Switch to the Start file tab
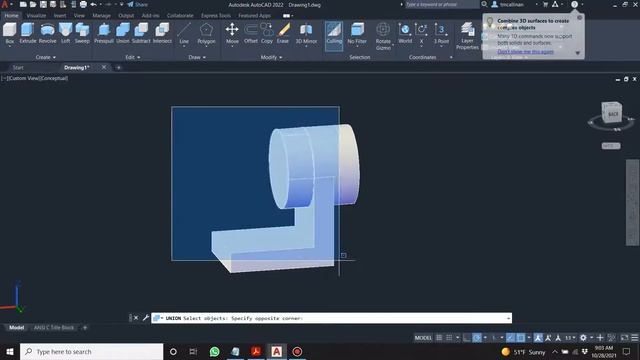The width and height of the screenshot is (640, 360). click(18, 67)
